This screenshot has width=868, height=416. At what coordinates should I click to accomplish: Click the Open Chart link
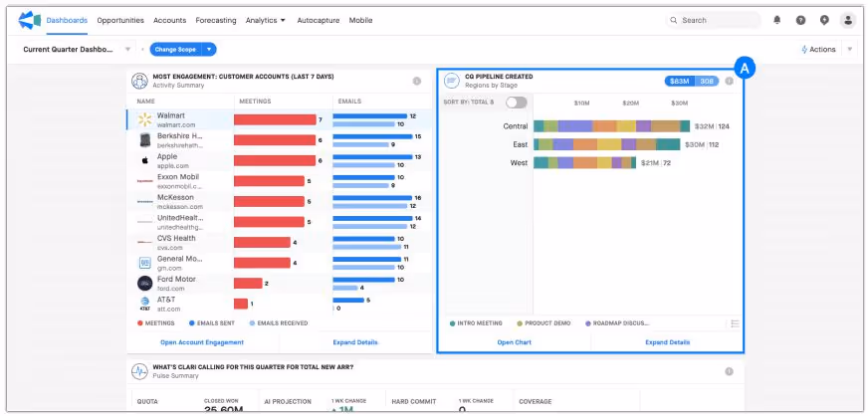515,342
